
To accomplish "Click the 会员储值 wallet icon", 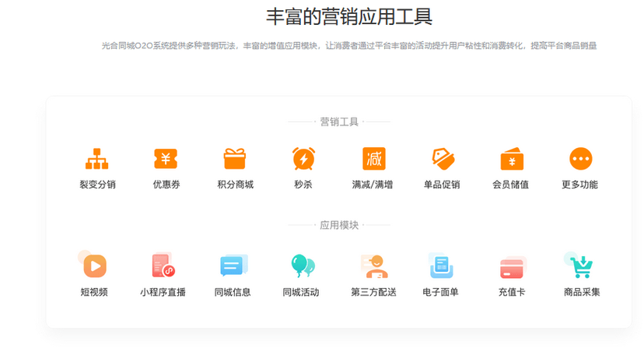I will (512, 159).
